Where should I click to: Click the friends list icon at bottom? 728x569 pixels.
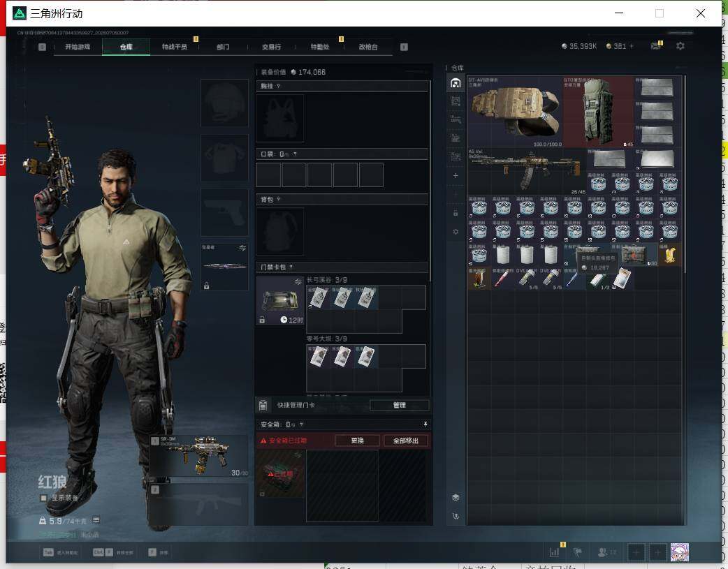click(x=603, y=552)
